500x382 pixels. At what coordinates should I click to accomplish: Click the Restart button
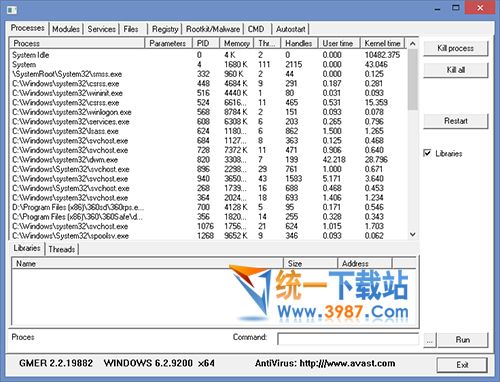[x=455, y=121]
